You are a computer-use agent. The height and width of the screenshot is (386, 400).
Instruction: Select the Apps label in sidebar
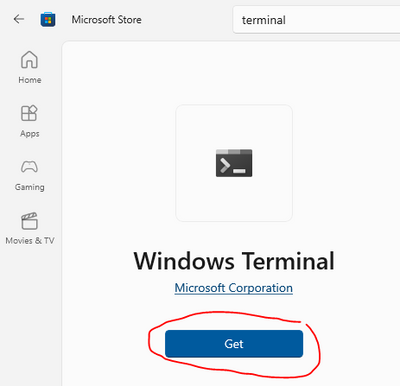click(30, 134)
